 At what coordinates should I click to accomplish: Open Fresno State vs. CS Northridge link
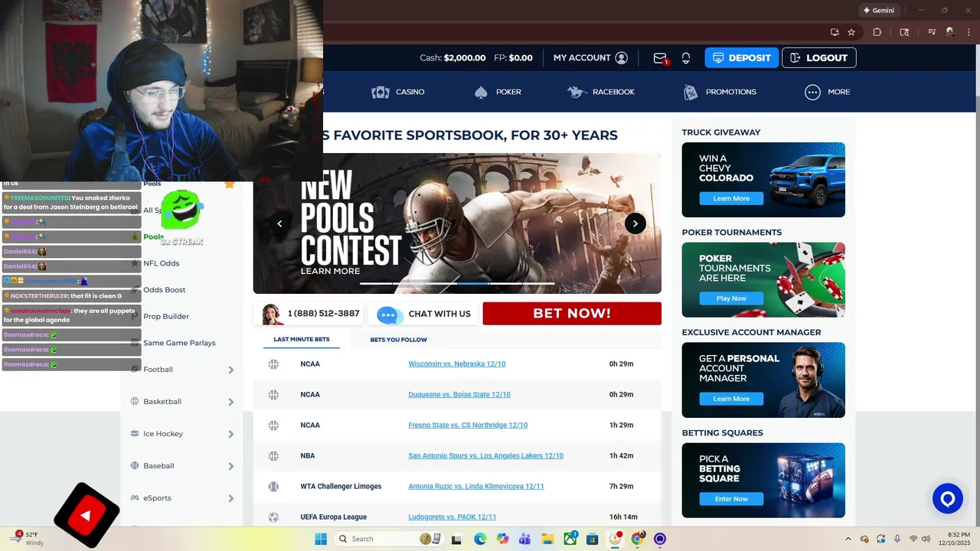(468, 425)
